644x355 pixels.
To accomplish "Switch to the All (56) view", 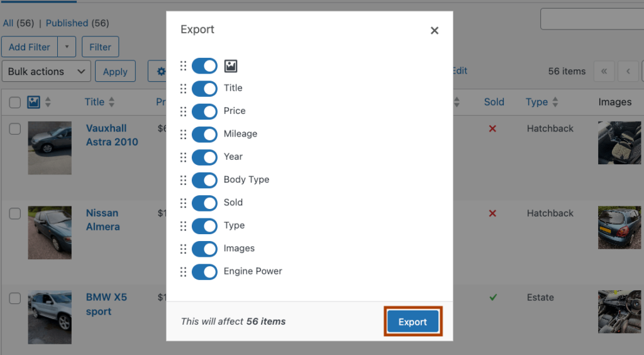I will coord(18,23).
